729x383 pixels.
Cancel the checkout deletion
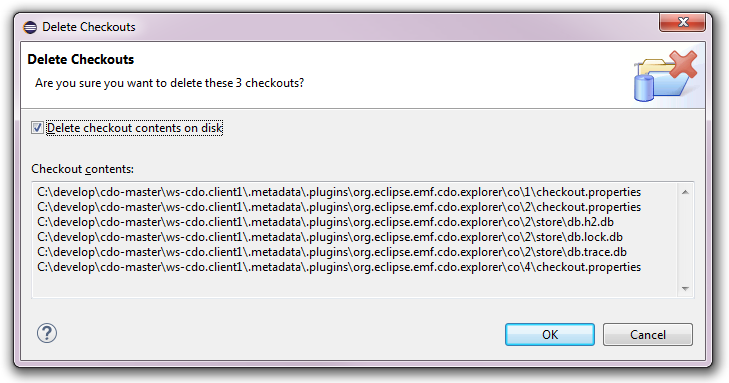(648, 335)
